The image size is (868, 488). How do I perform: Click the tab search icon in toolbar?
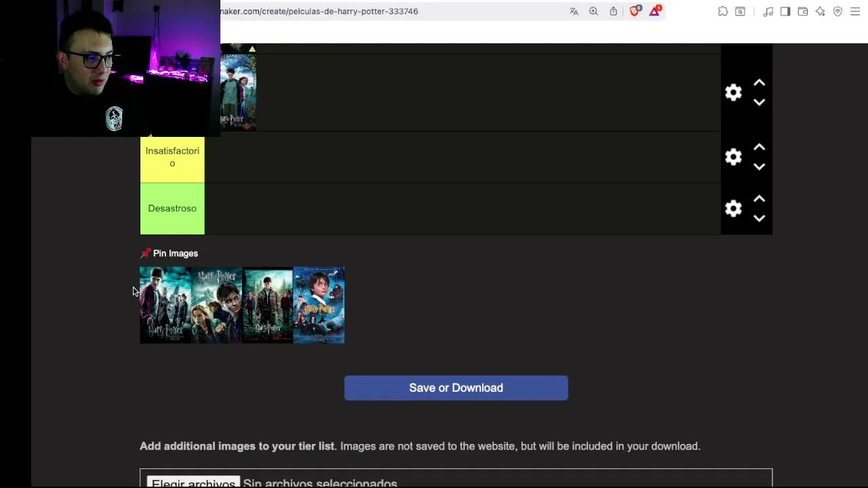[x=741, y=12]
